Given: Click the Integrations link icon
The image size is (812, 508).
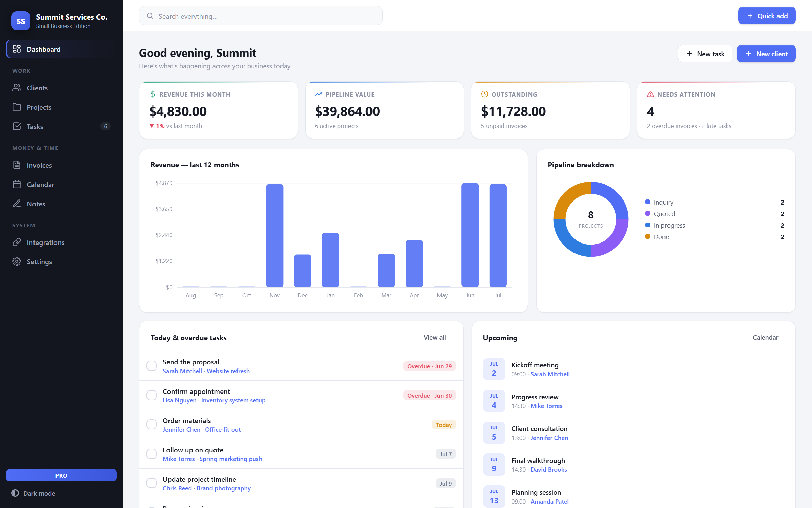Looking at the screenshot, I should [17, 242].
